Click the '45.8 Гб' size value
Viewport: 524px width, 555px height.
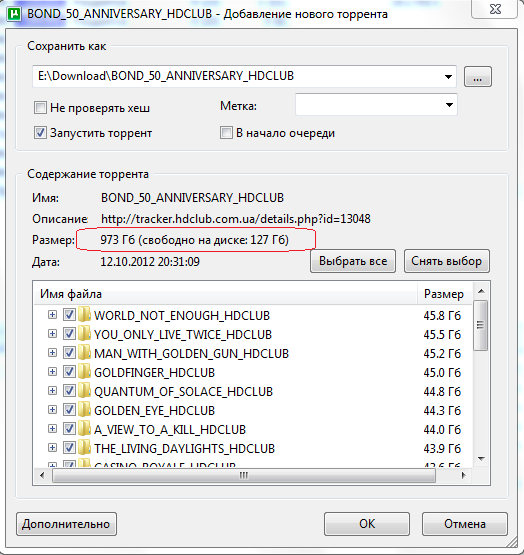click(x=442, y=315)
